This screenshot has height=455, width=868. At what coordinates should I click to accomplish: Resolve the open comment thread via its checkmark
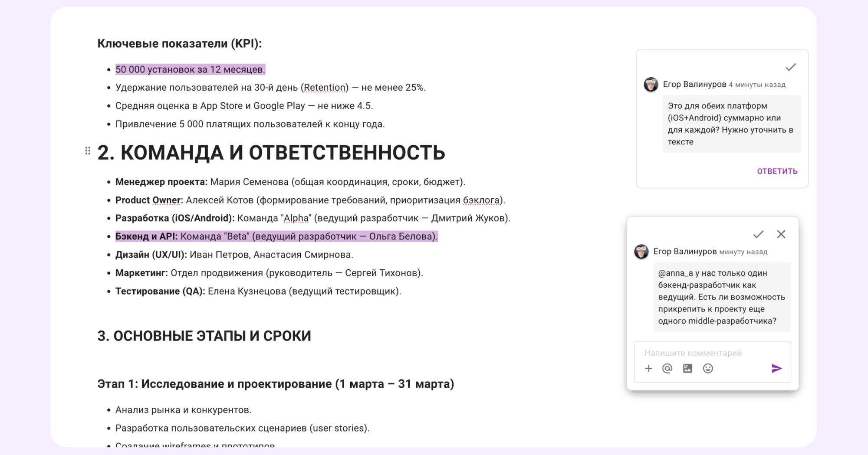click(x=758, y=234)
